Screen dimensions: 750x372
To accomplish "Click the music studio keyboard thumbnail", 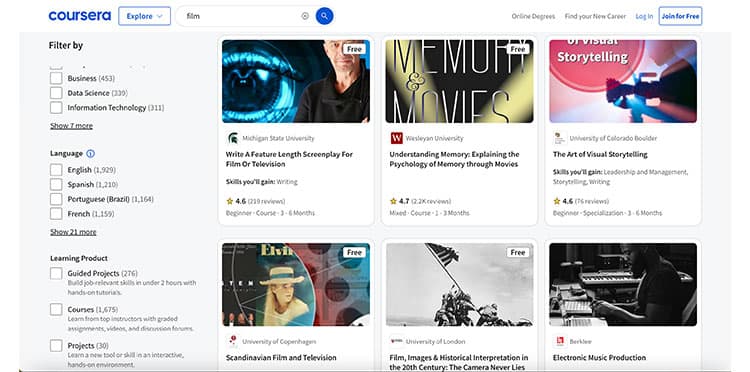I will point(623,284).
